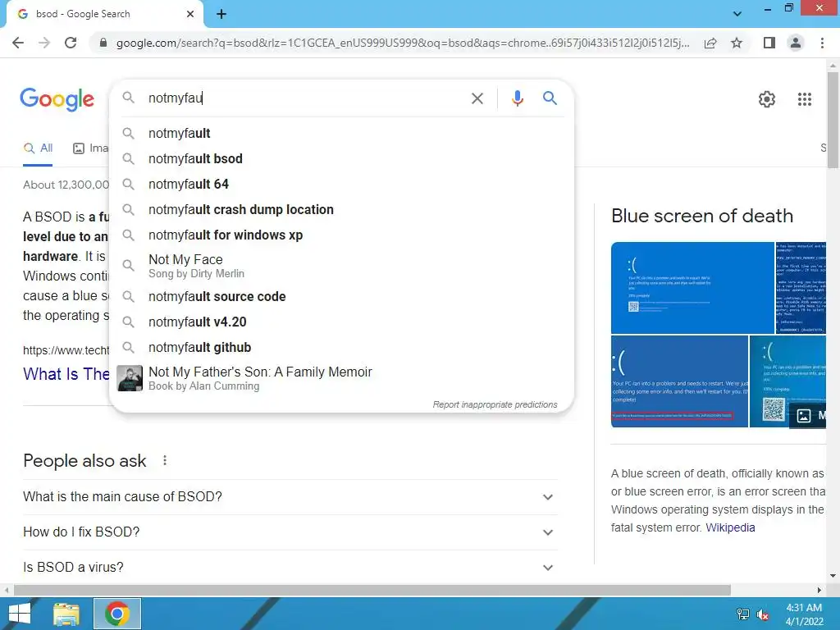
Task: Reload the current page
Action: click(x=71, y=43)
